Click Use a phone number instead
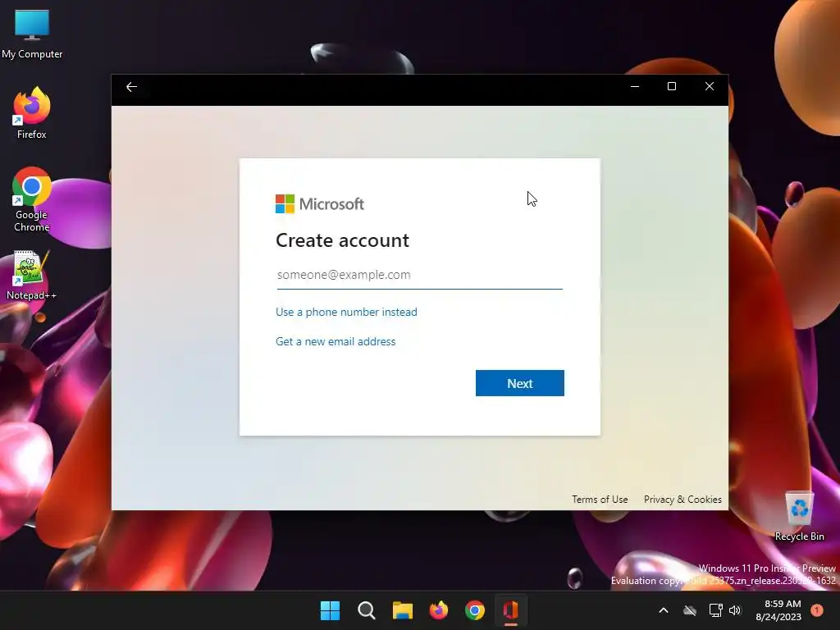This screenshot has height=630, width=840. coord(346,312)
